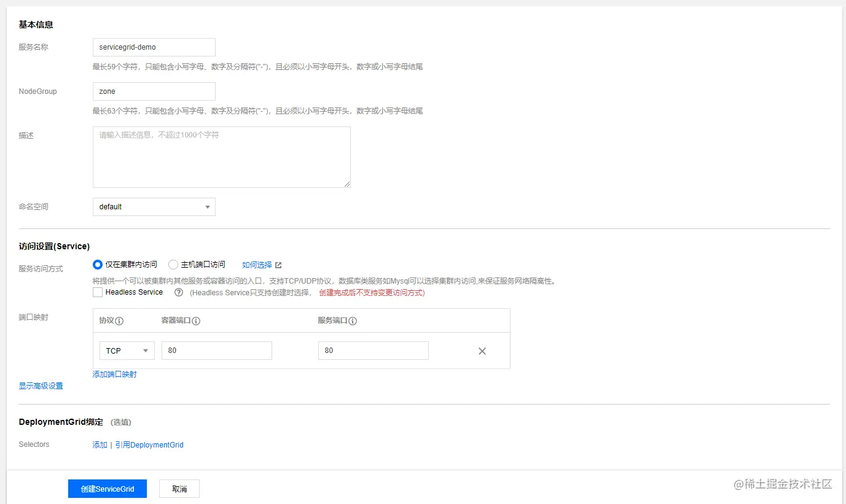Click the service port info icon
This screenshot has width=846, height=504.
[x=353, y=321]
